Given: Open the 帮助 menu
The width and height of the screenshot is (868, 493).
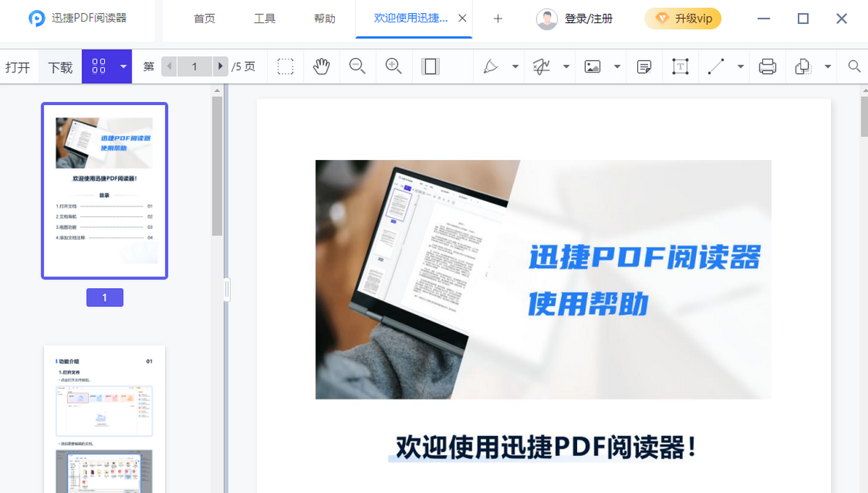Looking at the screenshot, I should tap(325, 20).
